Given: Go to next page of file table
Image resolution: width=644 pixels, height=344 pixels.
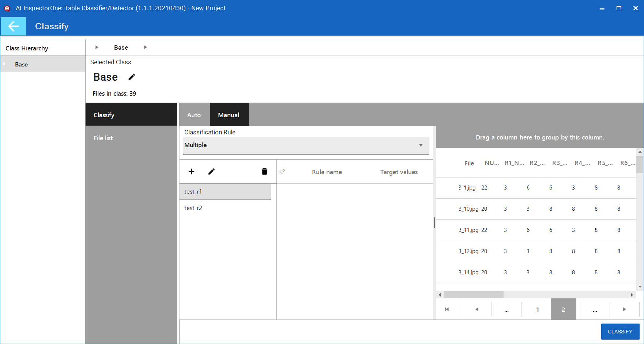Looking at the screenshot, I should 624,309.
